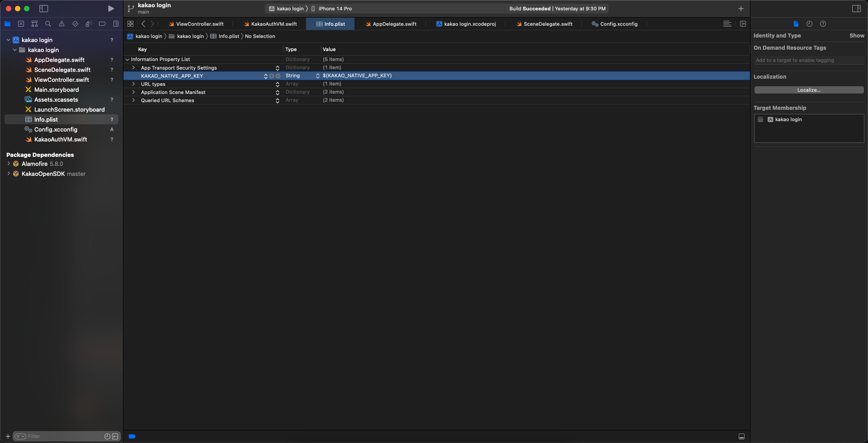
Task: Show the Identity and Type section
Action: coord(857,36)
